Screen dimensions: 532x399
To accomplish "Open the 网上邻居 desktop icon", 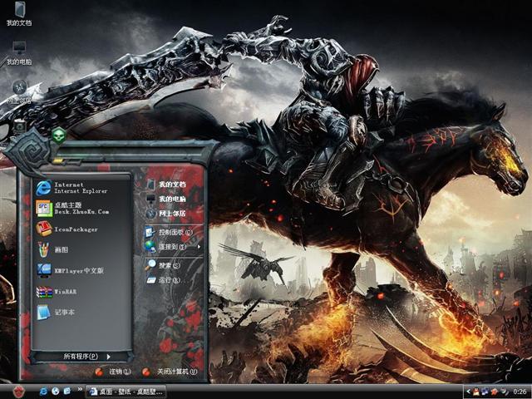I will 19,91.
